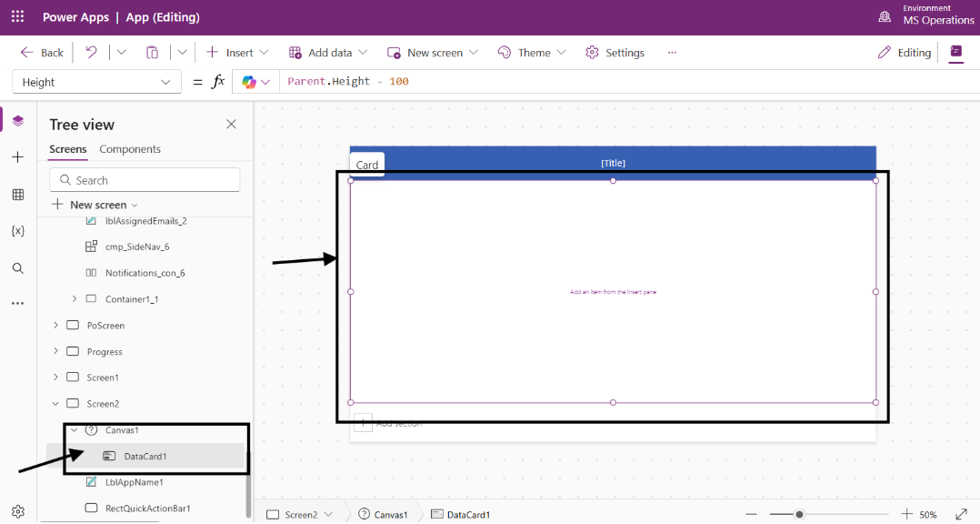Expand the Container1_1 tree item
This screenshot has width=980, height=524.
[x=75, y=298]
